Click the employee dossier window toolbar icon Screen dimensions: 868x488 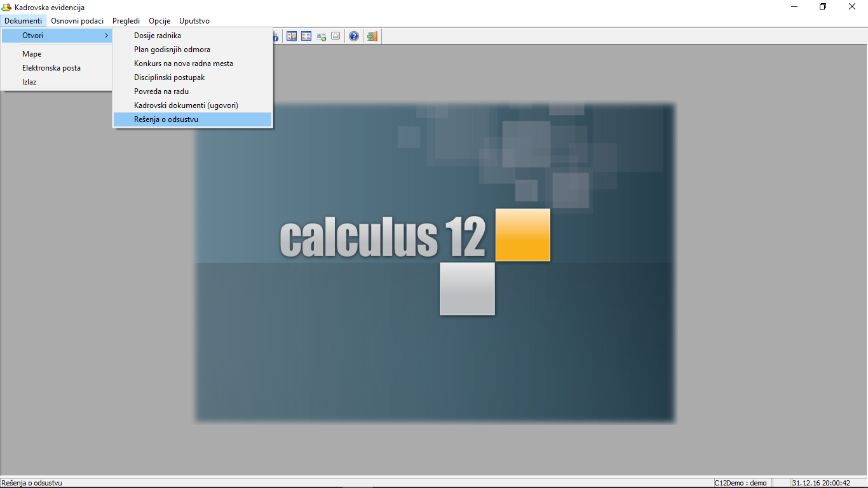[x=292, y=36]
